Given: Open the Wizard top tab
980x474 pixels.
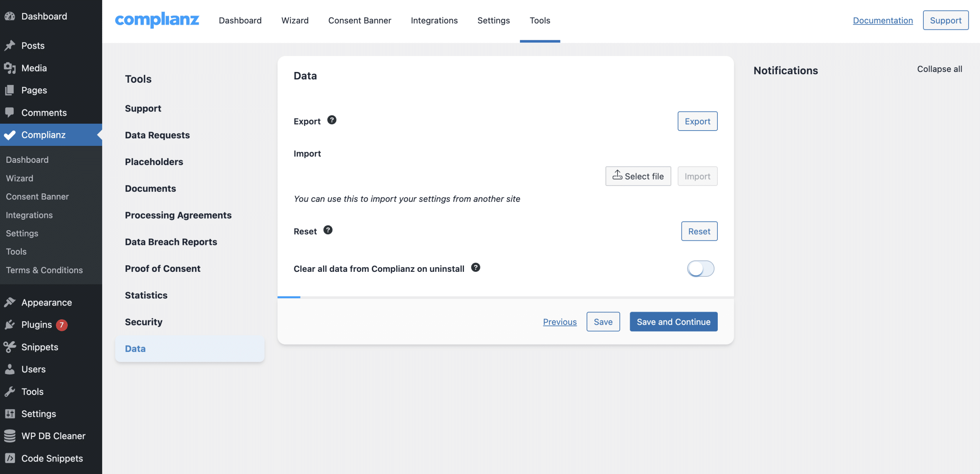Looking at the screenshot, I should [x=295, y=20].
